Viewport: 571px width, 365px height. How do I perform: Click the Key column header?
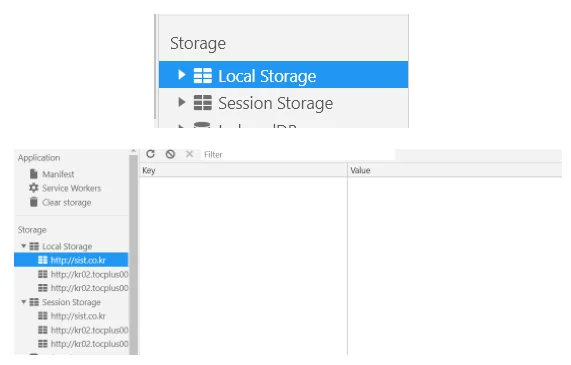[x=243, y=170]
